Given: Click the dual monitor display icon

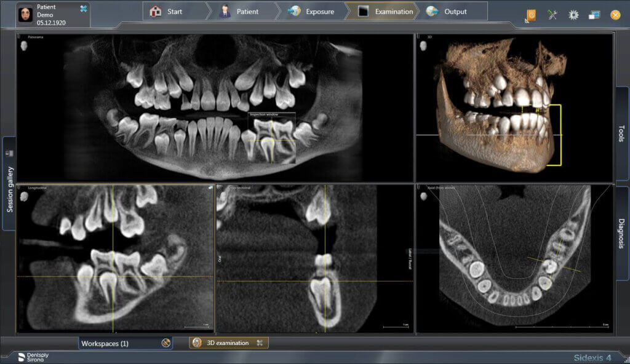Looking at the screenshot, I should pos(594,15).
